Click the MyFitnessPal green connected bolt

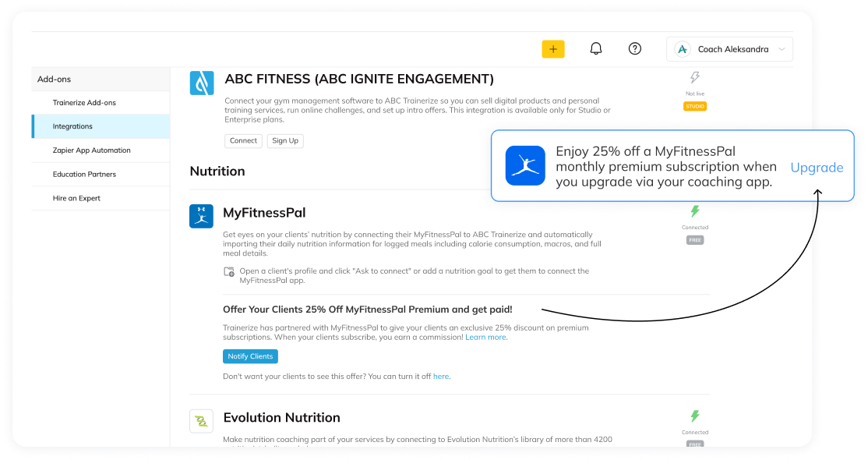[695, 211]
